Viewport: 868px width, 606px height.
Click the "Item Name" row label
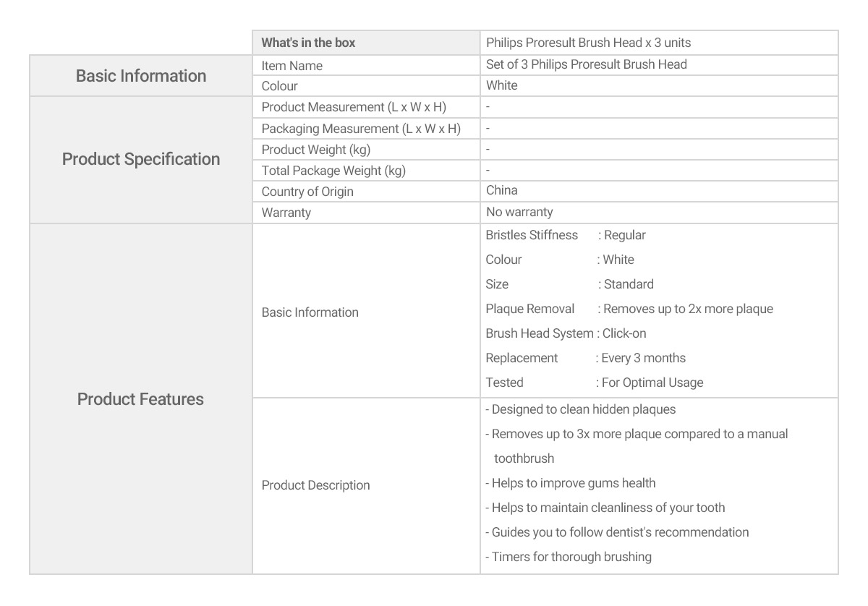point(292,65)
